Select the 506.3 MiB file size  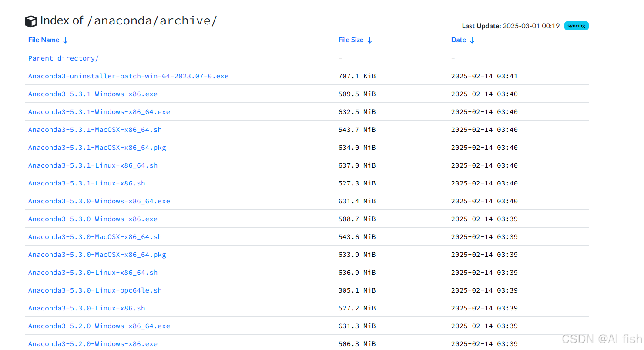(357, 344)
